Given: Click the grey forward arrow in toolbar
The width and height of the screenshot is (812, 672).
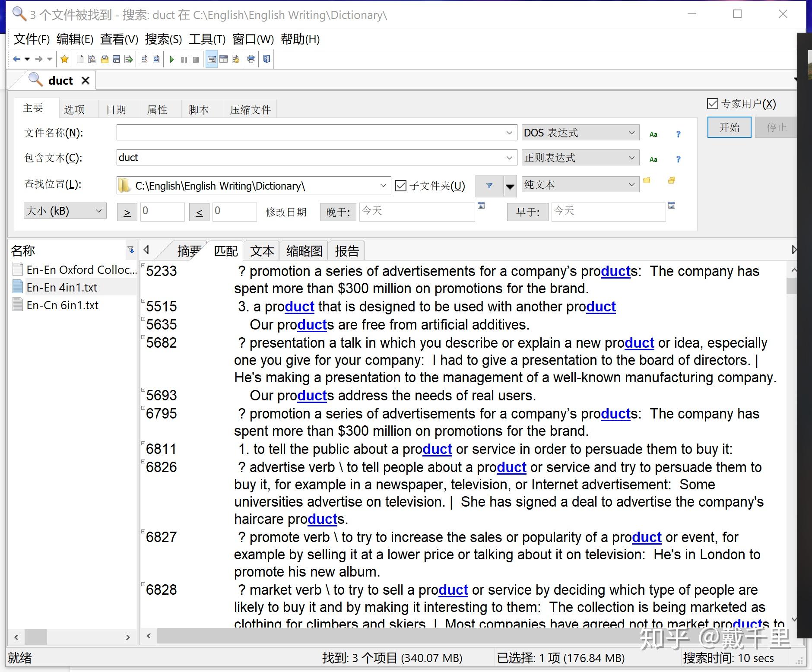Looking at the screenshot, I should click(39, 59).
